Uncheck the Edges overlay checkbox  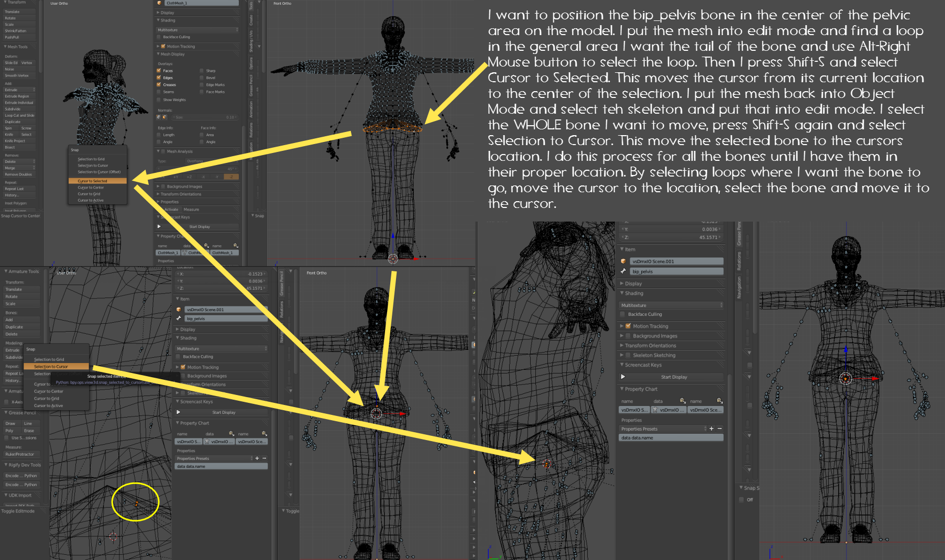(159, 78)
